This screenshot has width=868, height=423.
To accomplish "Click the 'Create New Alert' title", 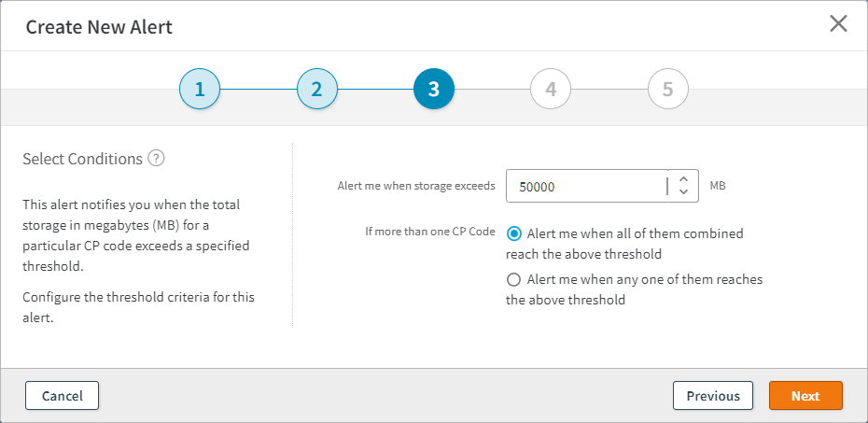I will pos(99,27).
